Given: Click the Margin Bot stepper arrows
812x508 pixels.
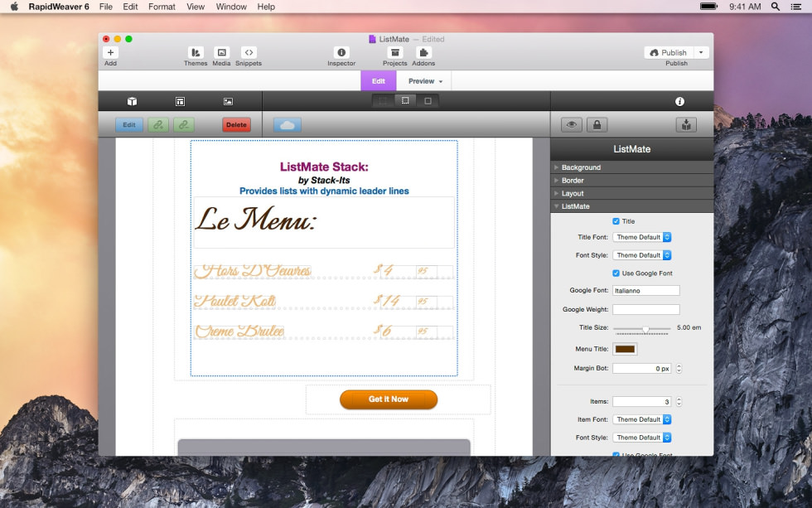Looking at the screenshot, I should (x=679, y=369).
